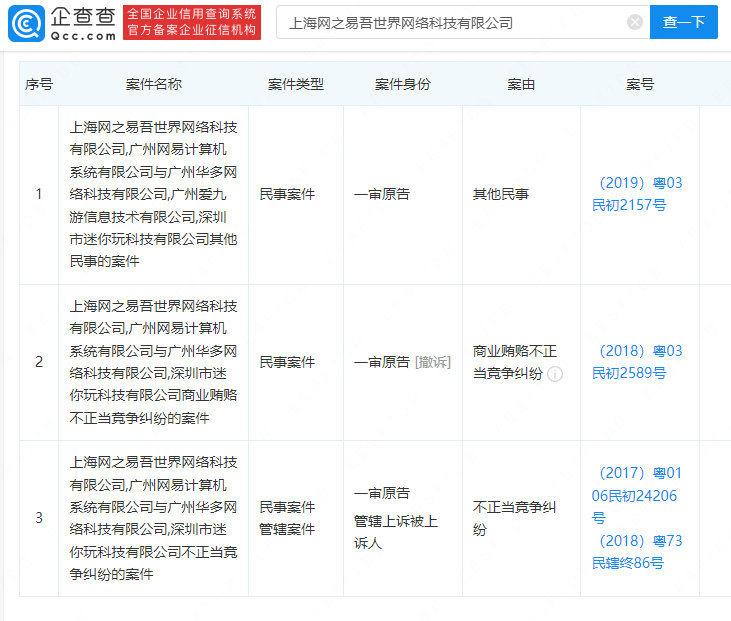Click the red 全国企业信用查询系统 banner

(192, 22)
